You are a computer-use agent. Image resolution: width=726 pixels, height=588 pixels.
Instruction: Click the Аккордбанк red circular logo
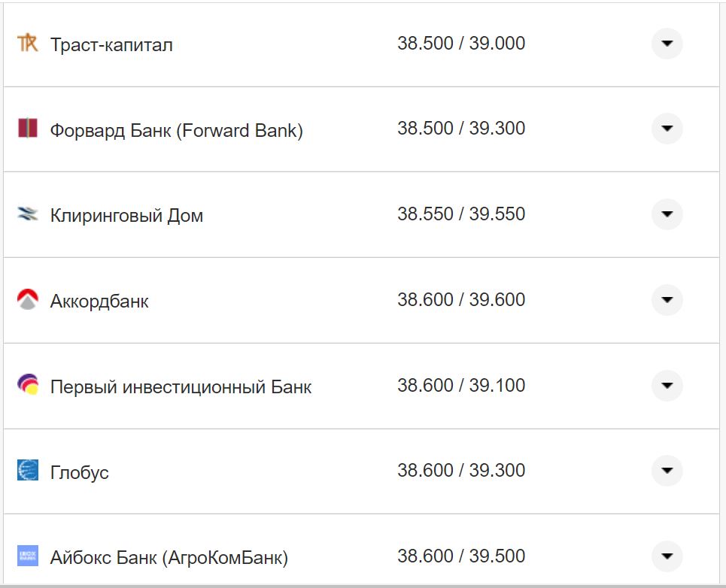click(x=26, y=299)
